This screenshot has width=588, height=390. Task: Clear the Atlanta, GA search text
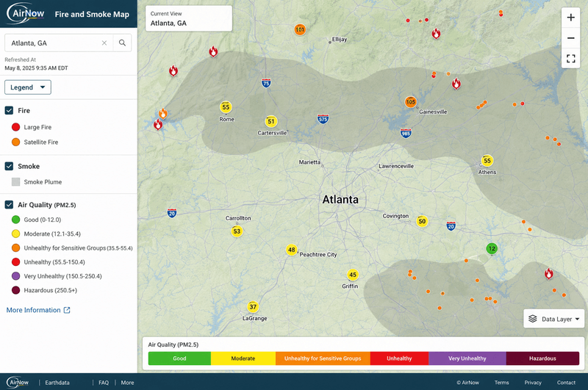pyautogui.click(x=104, y=43)
